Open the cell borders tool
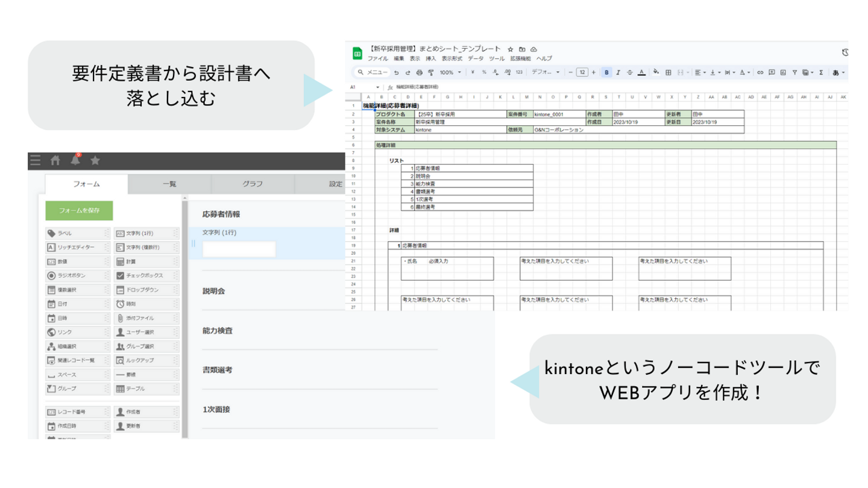The width and height of the screenshot is (868, 488). [x=668, y=72]
